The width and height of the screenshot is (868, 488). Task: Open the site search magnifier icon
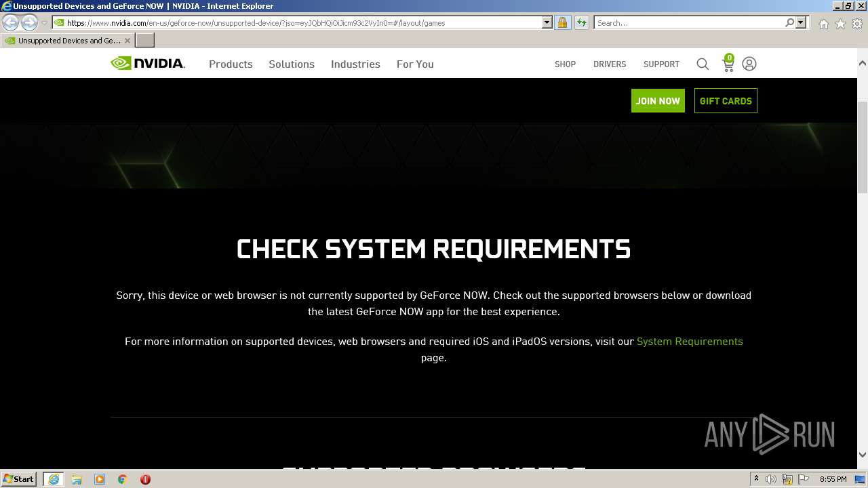703,64
